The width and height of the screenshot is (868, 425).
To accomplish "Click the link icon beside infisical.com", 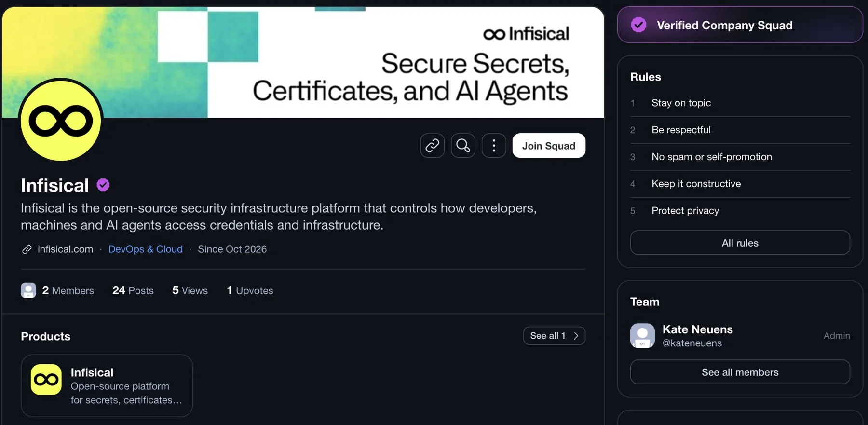I will click(27, 249).
